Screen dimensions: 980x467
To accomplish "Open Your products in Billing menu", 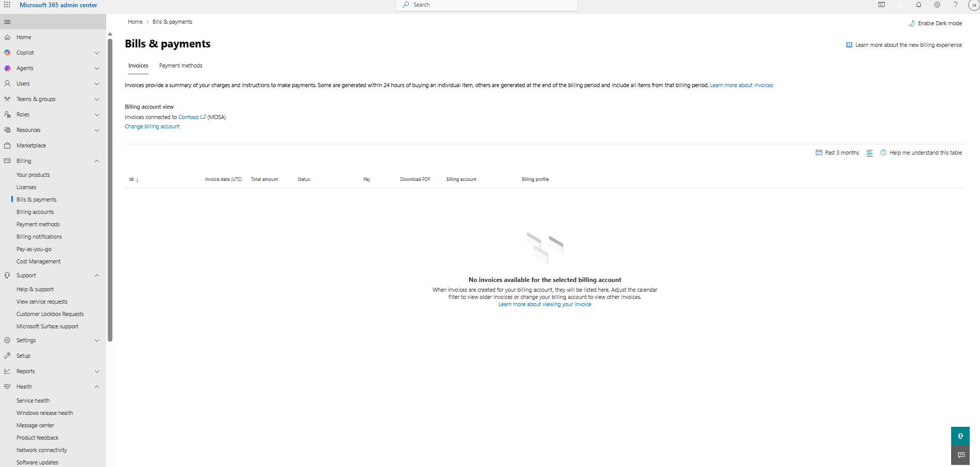I will click(x=33, y=175).
